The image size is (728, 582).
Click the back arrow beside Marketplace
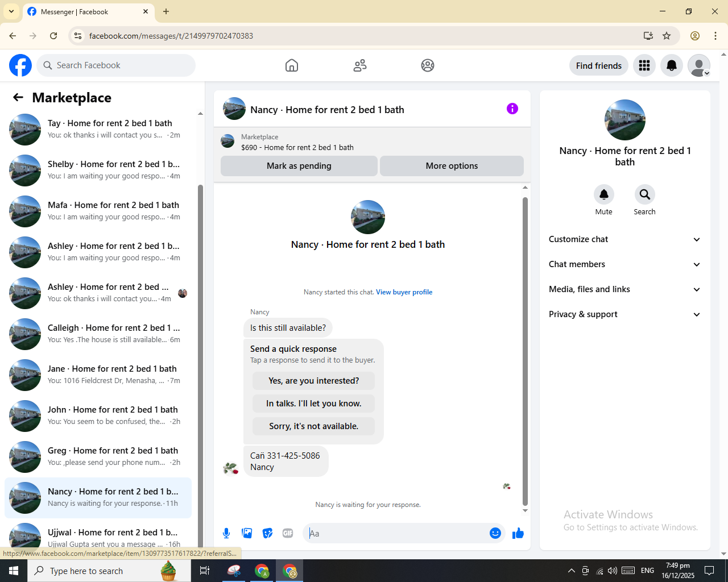(x=18, y=97)
